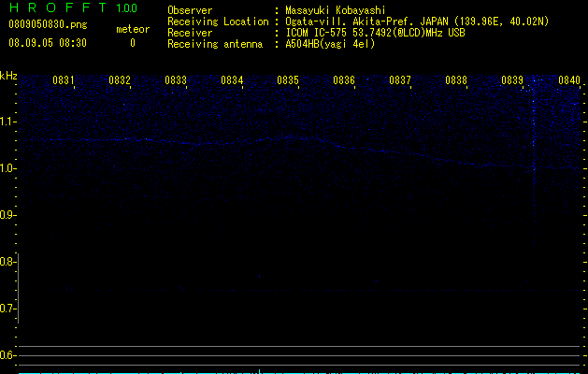The image size is (588, 374).
Task: Click the 0.9 kHz axis label
Action: 7,215
